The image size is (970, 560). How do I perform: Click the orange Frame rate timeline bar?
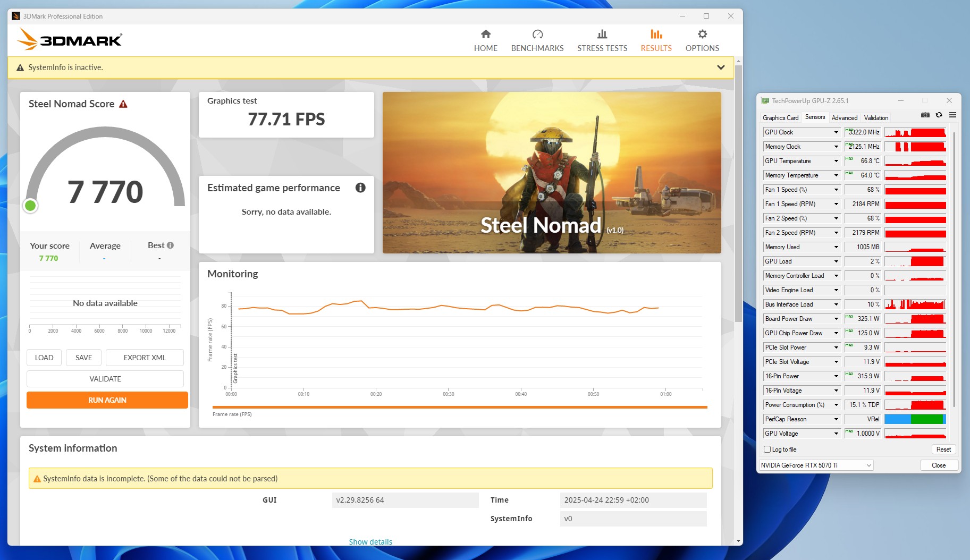pos(460,408)
